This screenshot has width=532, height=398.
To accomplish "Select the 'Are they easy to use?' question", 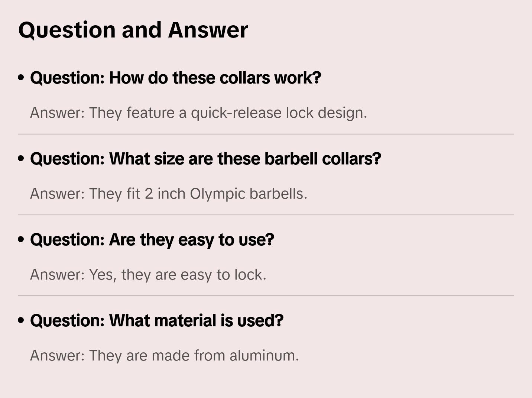I will pos(152,240).
